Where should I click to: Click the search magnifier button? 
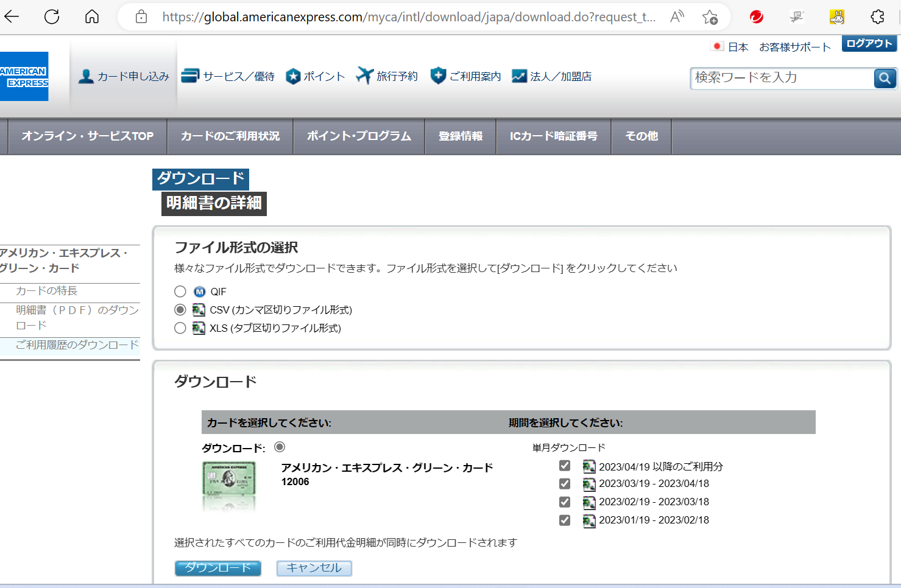[885, 78]
